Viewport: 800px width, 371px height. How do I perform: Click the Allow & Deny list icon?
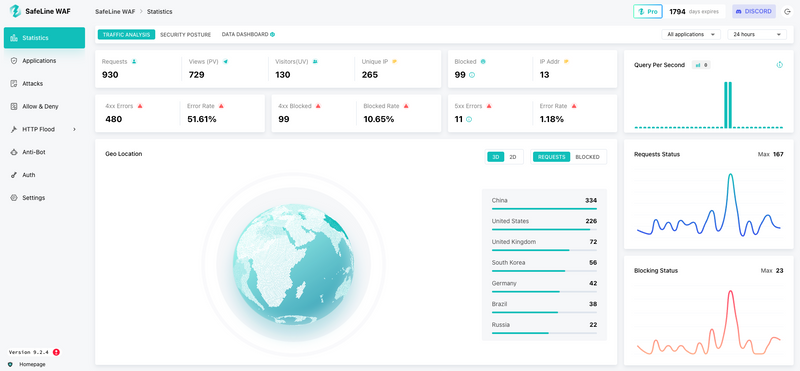(14, 107)
